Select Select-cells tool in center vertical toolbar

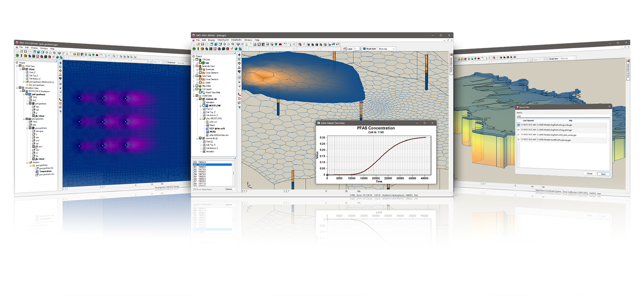click(x=239, y=77)
